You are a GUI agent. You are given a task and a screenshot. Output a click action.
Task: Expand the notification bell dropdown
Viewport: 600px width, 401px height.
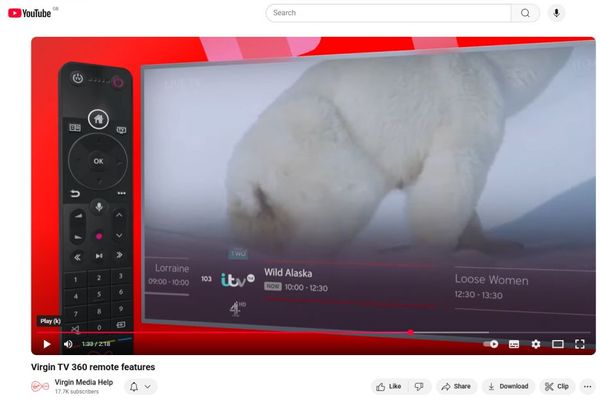pos(141,387)
